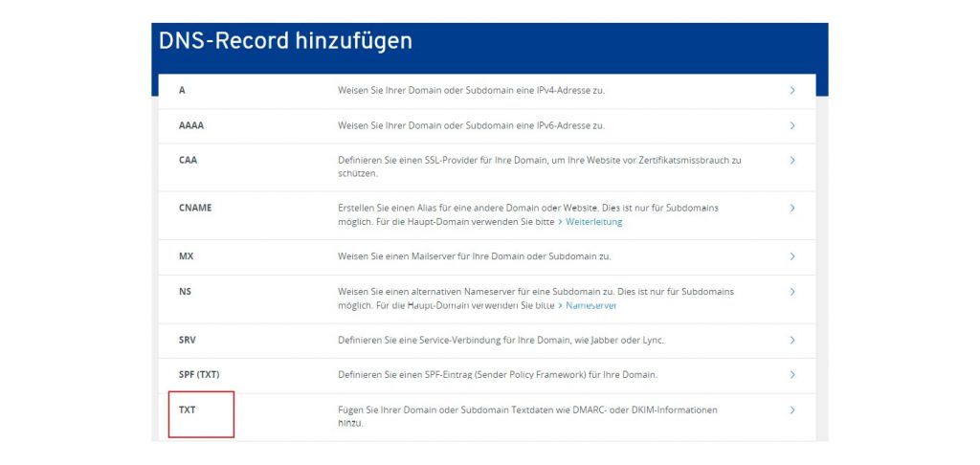The image size is (980, 465).
Task: Open the NS record chevron arrow
Action: coord(791,292)
